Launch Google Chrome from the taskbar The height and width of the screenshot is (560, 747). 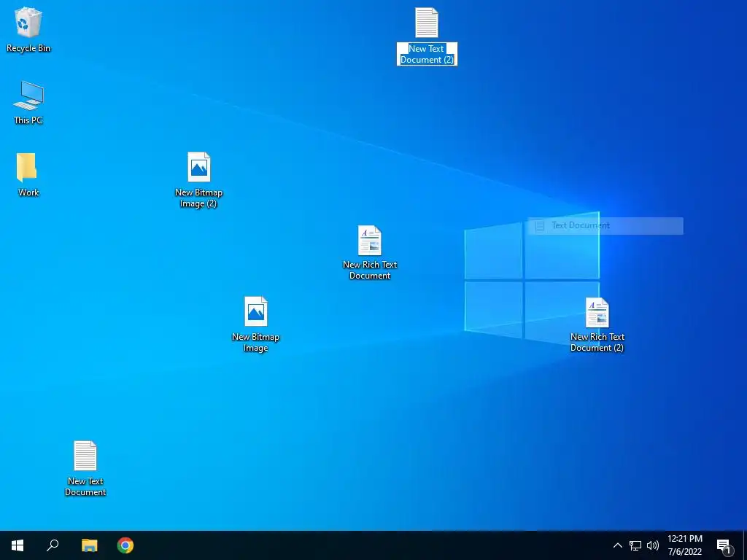click(x=125, y=545)
